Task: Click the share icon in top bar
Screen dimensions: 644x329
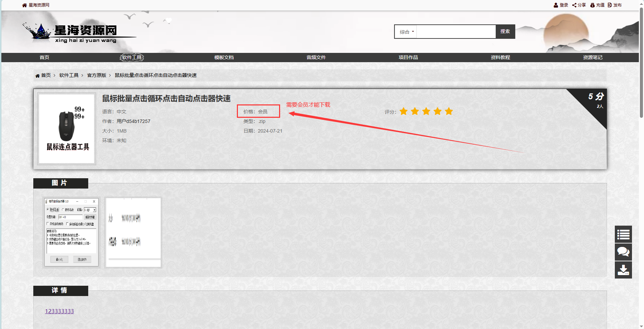Action: coord(574,5)
